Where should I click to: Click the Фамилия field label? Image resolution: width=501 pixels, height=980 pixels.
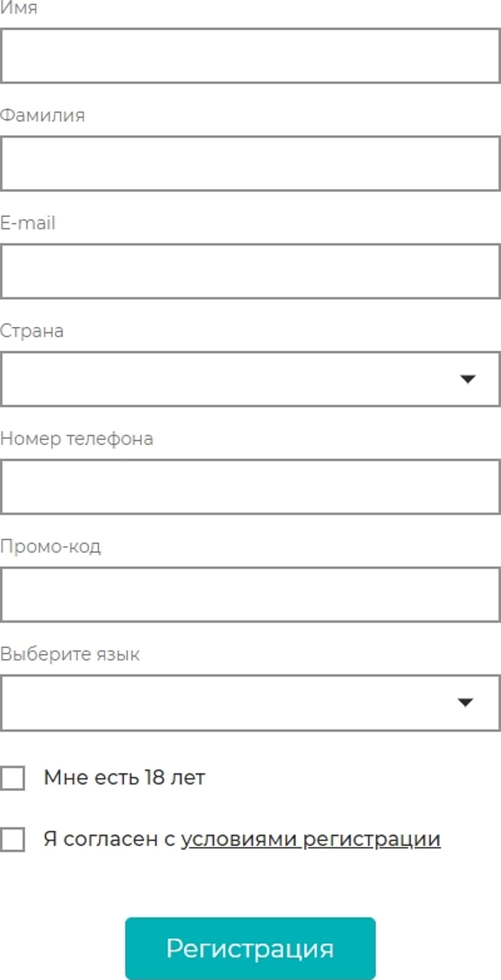click(43, 116)
